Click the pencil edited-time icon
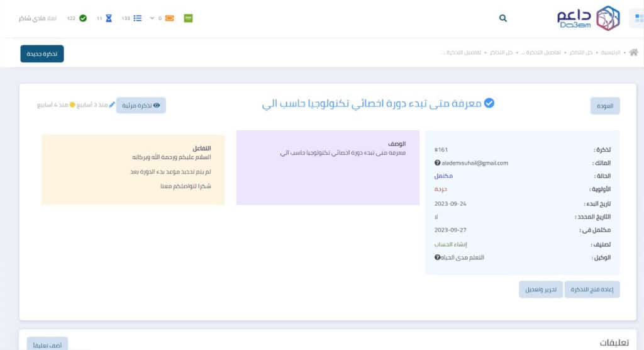644x350 pixels. [x=112, y=105]
